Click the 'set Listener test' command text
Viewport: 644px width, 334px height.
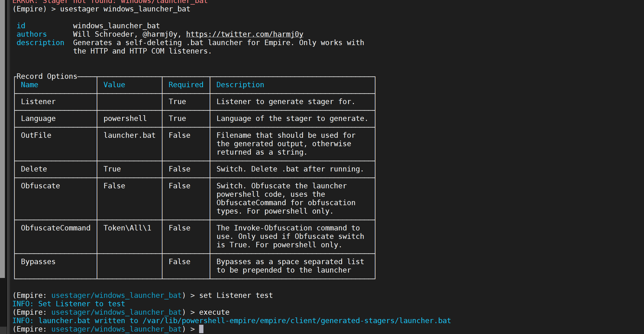coord(236,295)
